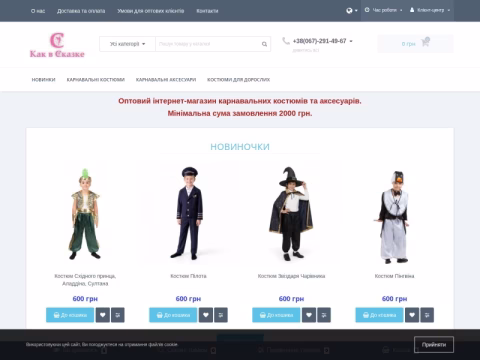Viewport: 480px width, 360px height.
Task: Compare the Pilot costume icon
Action: tap(221, 315)
